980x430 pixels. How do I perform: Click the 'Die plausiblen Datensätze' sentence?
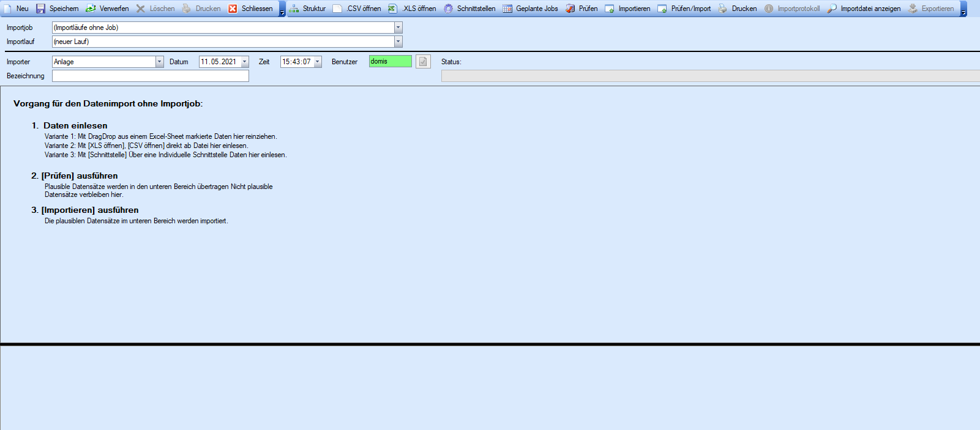click(x=136, y=221)
